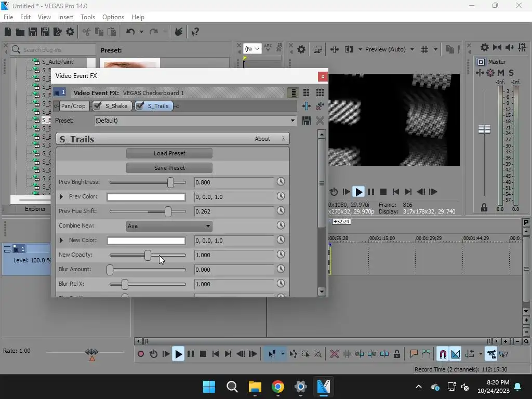
Task: Expand the Prev Color parameter triangle
Action: coord(61,196)
